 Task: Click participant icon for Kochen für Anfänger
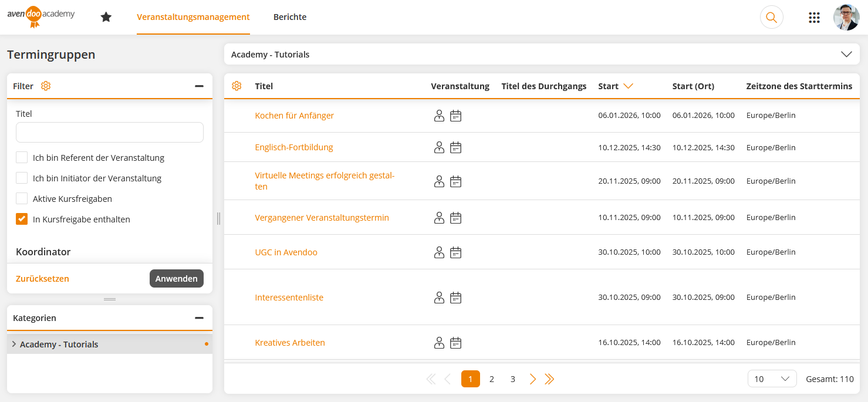pos(439,116)
